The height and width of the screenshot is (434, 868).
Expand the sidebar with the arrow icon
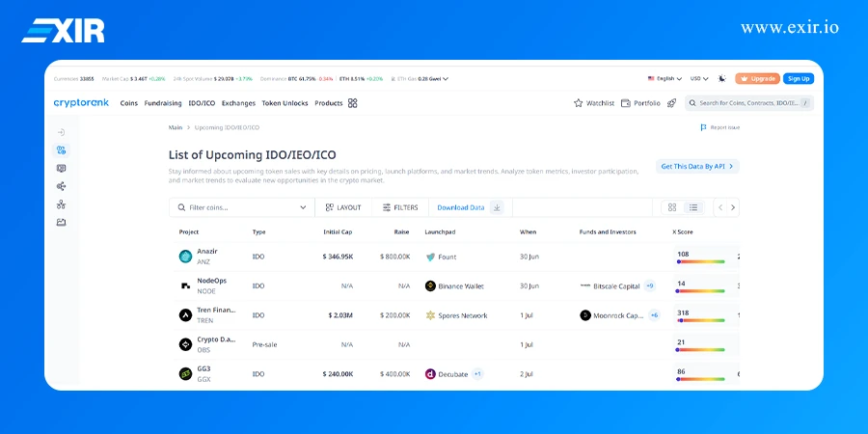pyautogui.click(x=61, y=131)
